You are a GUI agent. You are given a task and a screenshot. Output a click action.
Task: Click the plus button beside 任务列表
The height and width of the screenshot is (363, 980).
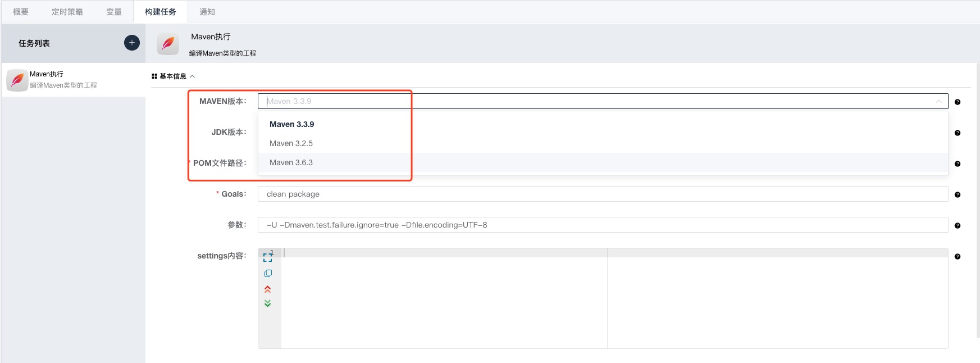131,43
